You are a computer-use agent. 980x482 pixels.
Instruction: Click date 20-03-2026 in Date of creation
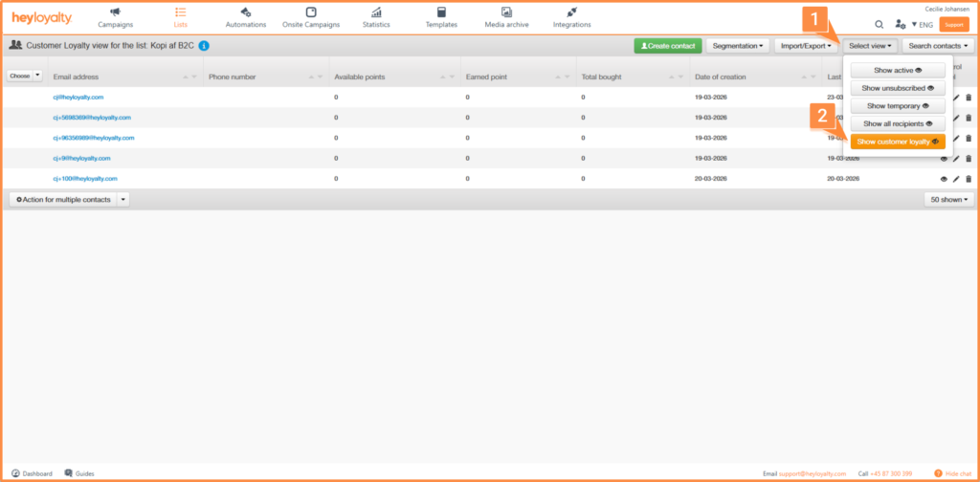[711, 179]
